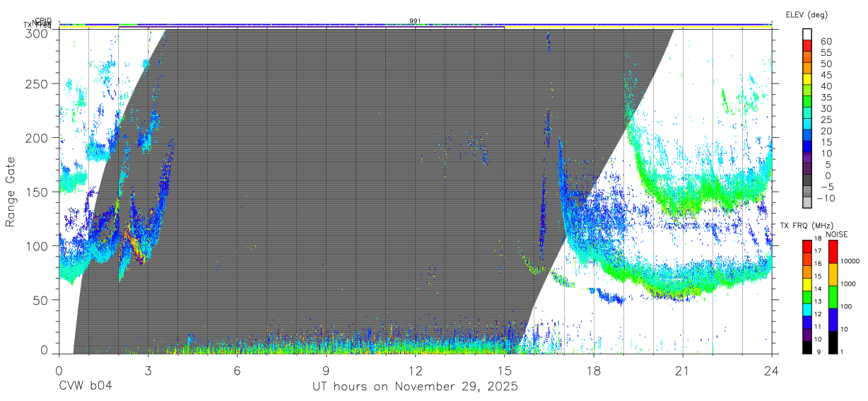Image resolution: width=868 pixels, height=401 pixels.
Task: Click the −10 label on ELEV scale
Action: pos(826,199)
